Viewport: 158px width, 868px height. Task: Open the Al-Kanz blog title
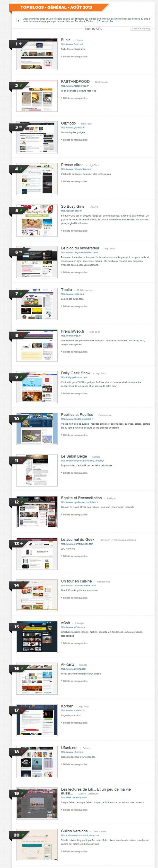68,665
